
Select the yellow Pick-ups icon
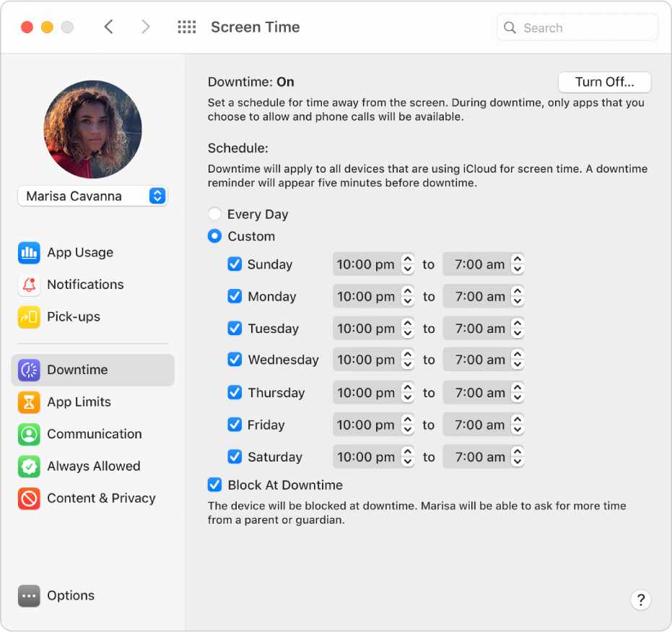(29, 316)
